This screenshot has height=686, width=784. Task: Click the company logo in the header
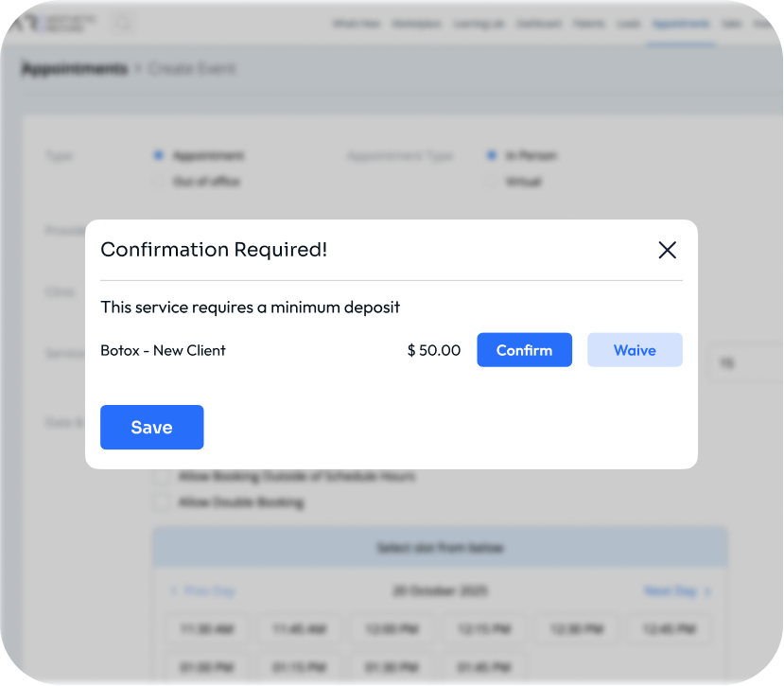[x=55, y=24]
